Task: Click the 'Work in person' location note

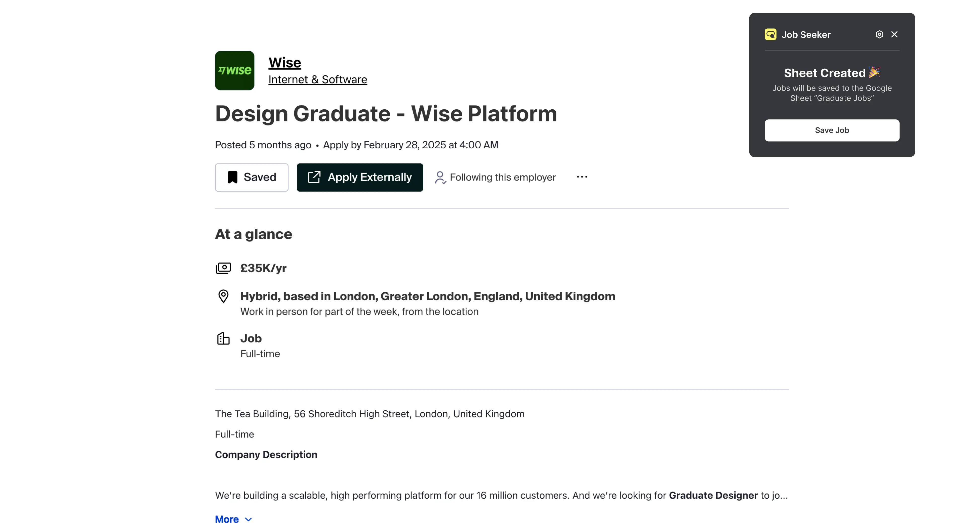Action: tap(359, 312)
